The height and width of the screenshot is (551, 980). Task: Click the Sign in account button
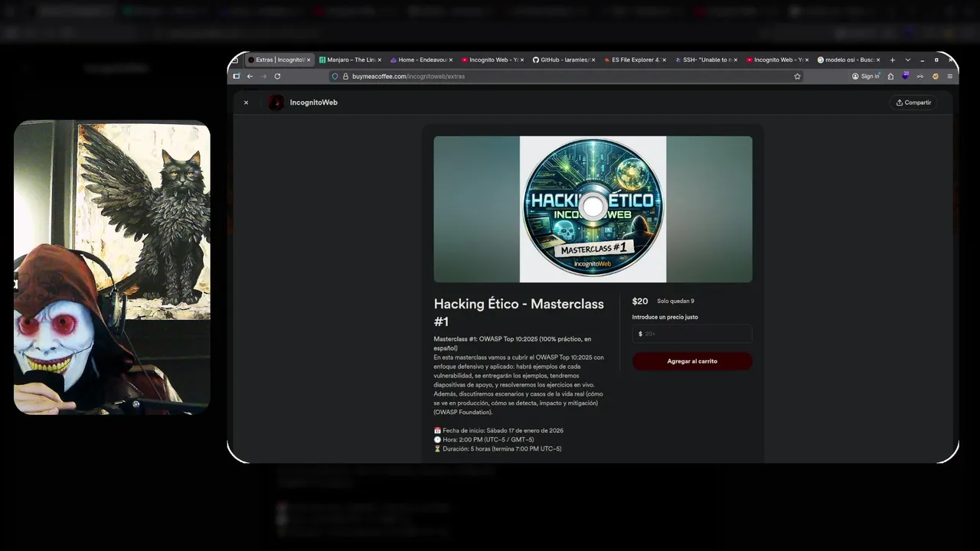tap(866, 77)
